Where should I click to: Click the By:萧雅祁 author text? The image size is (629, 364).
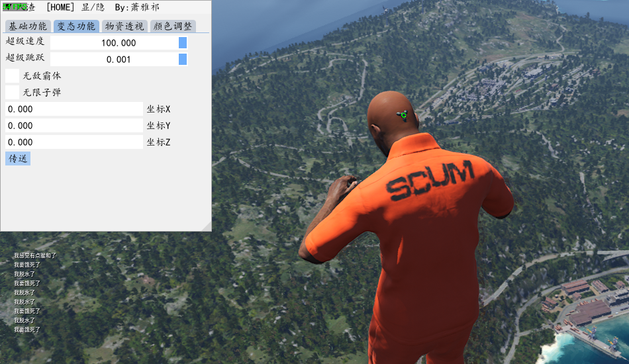pos(137,7)
